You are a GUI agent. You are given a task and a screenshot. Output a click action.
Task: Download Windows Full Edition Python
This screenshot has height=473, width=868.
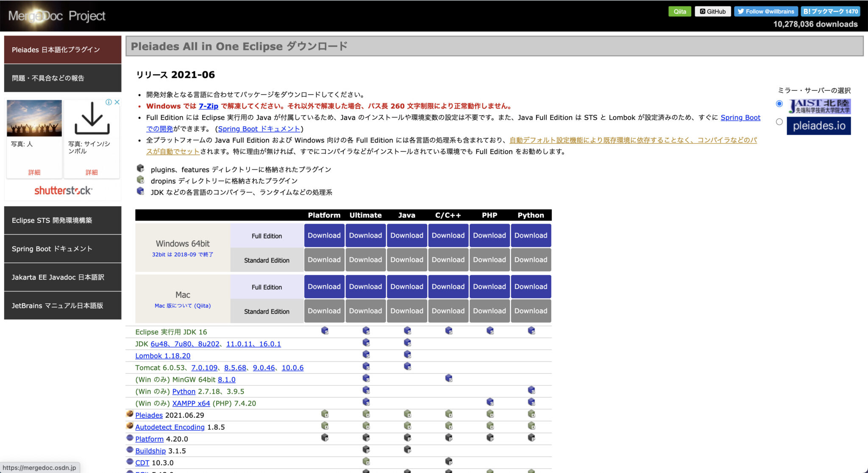531,235
